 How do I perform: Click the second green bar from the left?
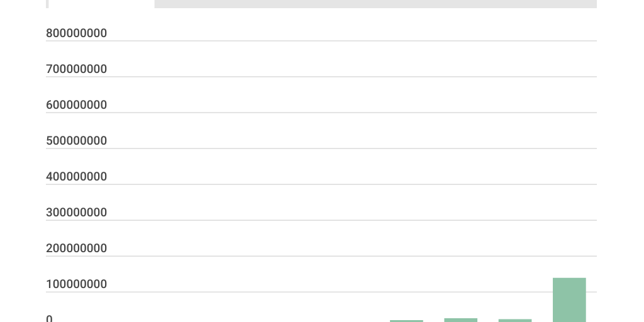[460, 320]
